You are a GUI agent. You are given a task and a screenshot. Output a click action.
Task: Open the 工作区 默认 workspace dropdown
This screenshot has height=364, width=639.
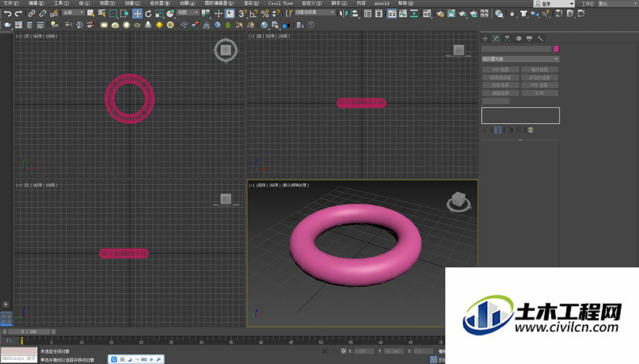tap(617, 4)
